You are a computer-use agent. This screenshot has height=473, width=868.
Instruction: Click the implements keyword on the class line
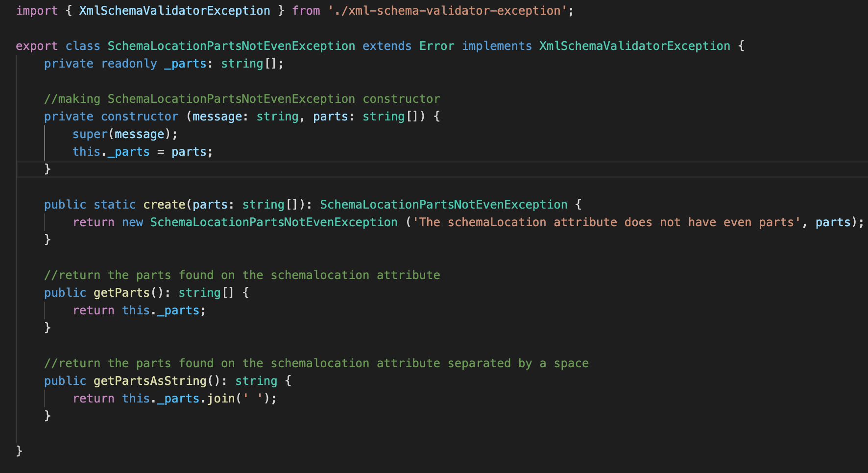click(x=497, y=46)
